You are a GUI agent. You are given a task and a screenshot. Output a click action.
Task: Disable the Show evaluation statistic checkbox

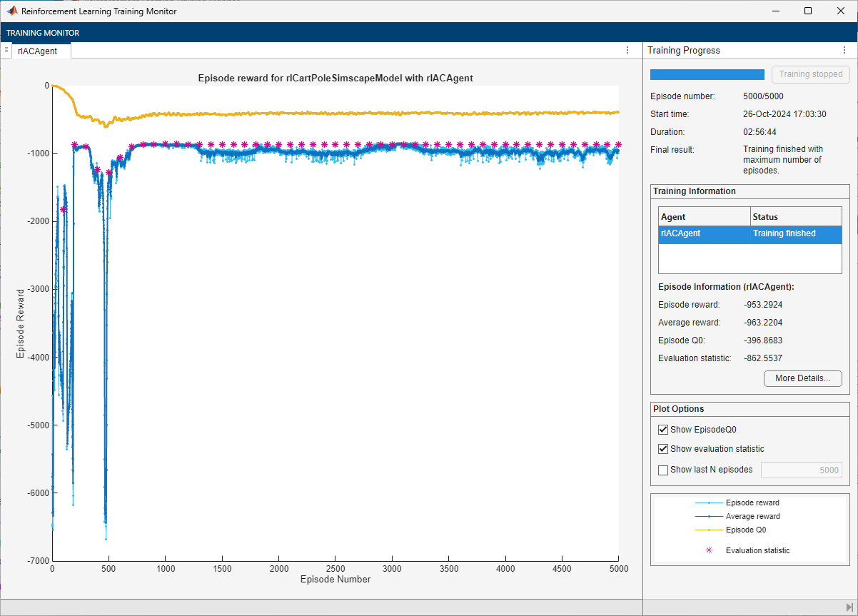(x=663, y=449)
